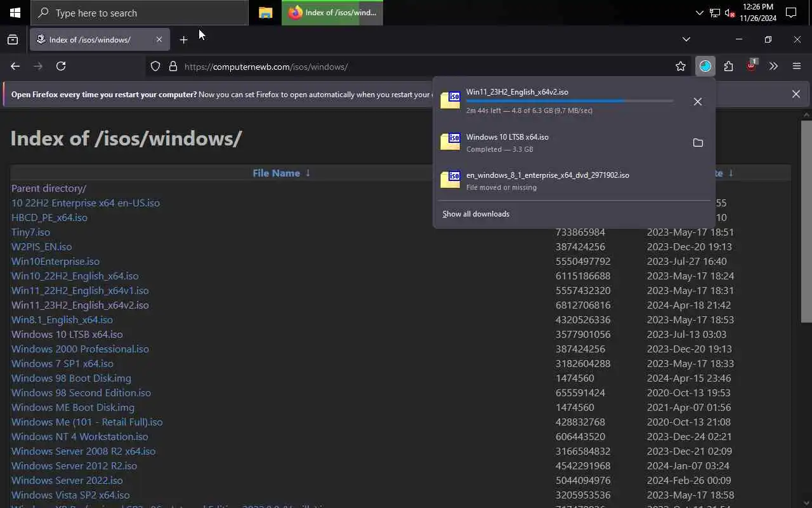Show more tools overflow chevrons
812x508 pixels.
[773, 66]
